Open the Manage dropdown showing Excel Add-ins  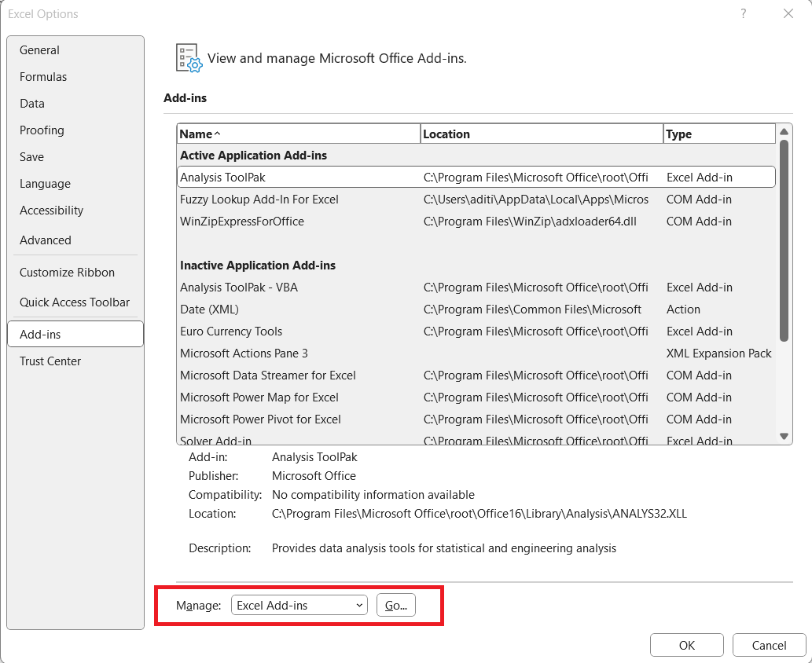pos(299,605)
